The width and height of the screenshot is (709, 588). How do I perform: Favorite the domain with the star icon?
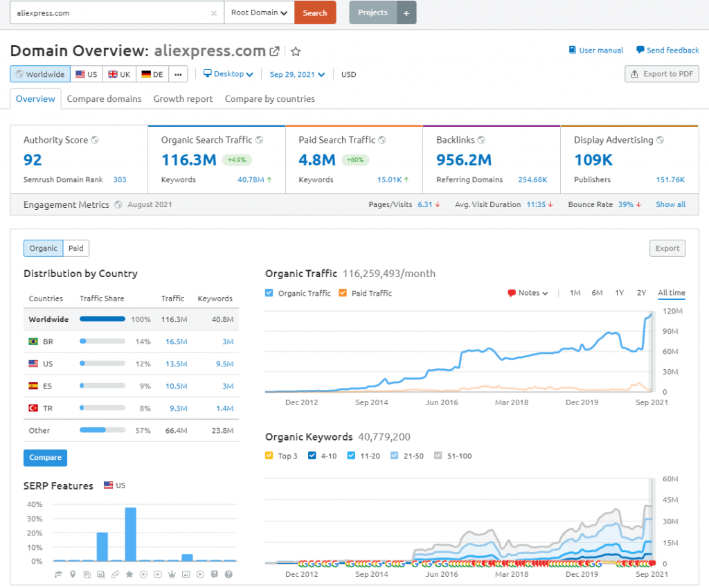click(296, 51)
